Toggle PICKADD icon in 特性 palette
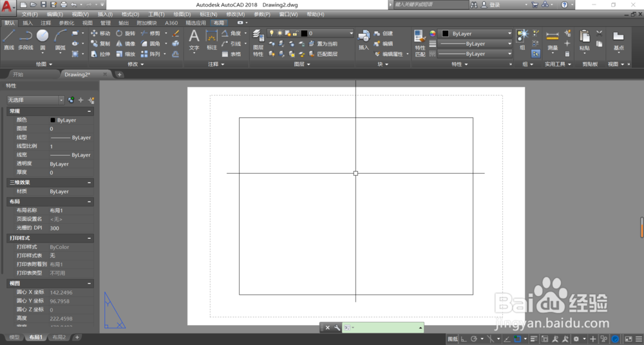 tap(72, 100)
